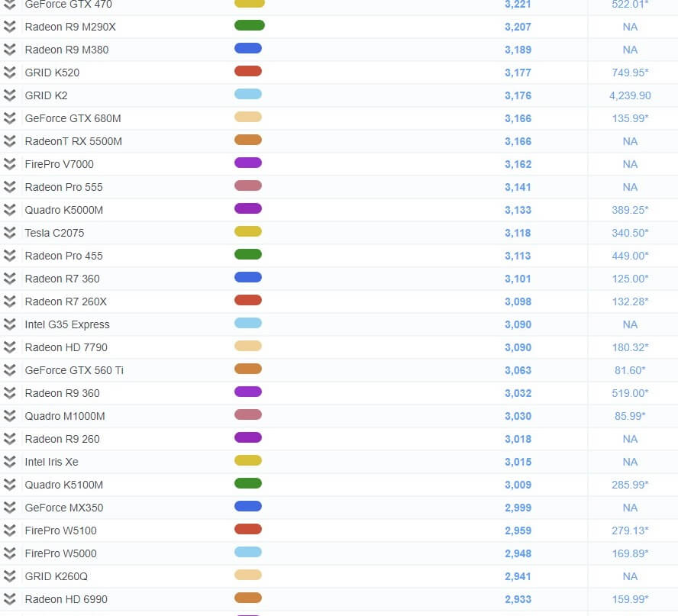Open the GRID K260Q link
This screenshot has width=678, height=616.
pyautogui.click(x=56, y=576)
